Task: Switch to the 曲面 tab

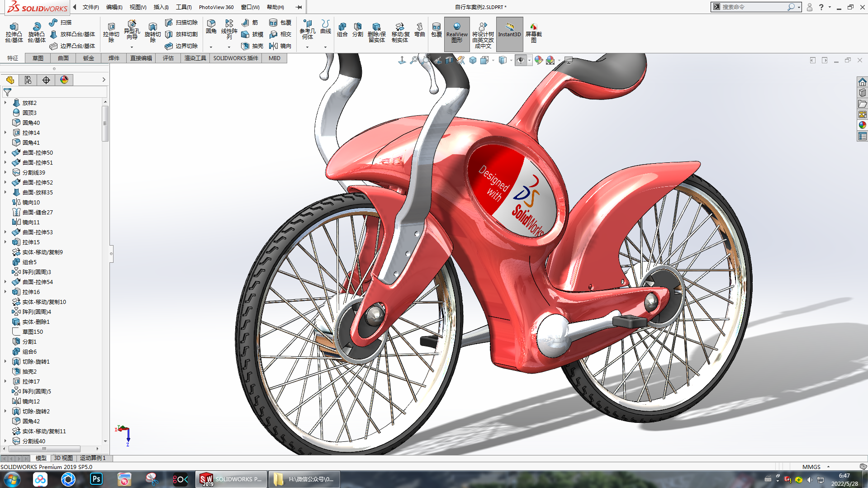Action: click(63, 58)
